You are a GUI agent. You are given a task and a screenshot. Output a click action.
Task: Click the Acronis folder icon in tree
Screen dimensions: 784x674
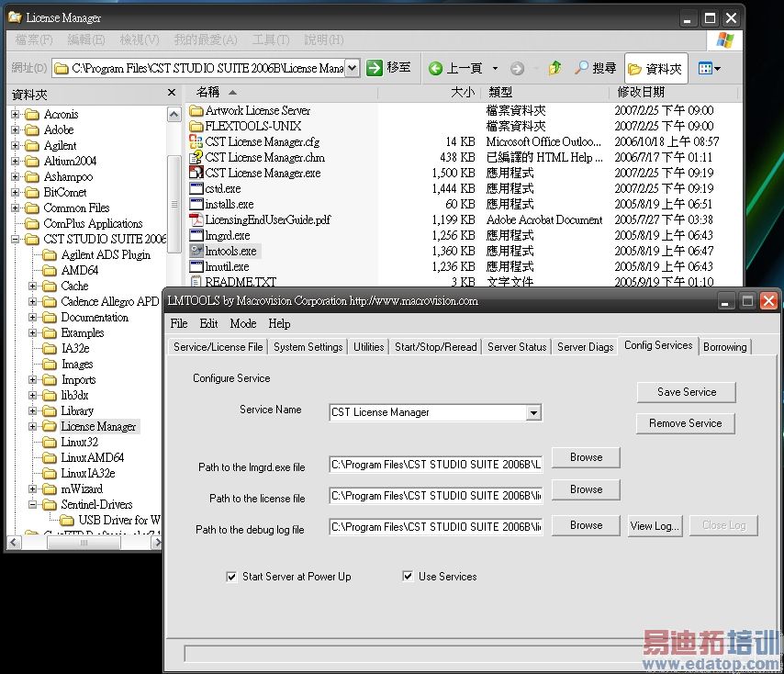point(32,115)
